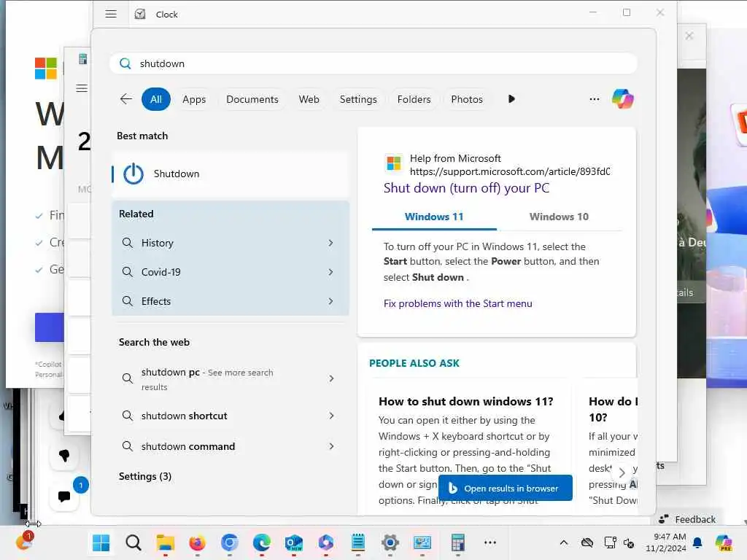Screen dimensions: 747x560
Task: Select the Folders filter tab
Action: coord(414,99)
